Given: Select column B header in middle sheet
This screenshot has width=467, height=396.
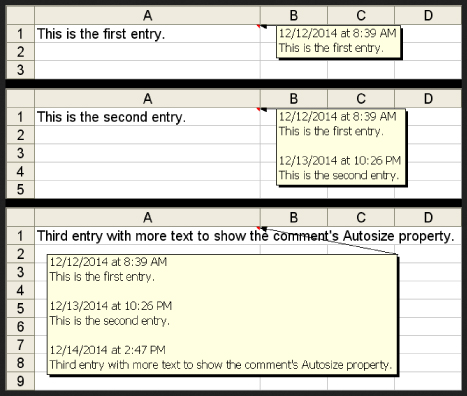Looking at the screenshot, I should click(x=294, y=99).
